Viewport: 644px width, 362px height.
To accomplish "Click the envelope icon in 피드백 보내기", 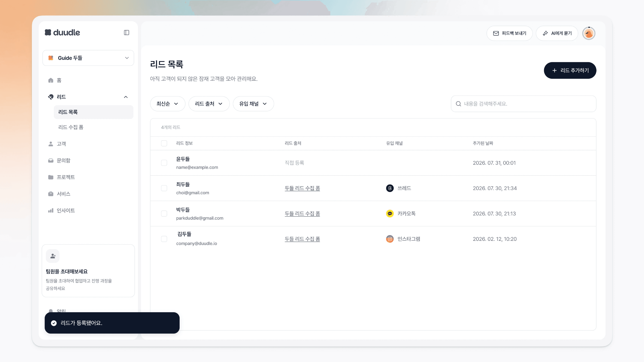I will [496, 33].
